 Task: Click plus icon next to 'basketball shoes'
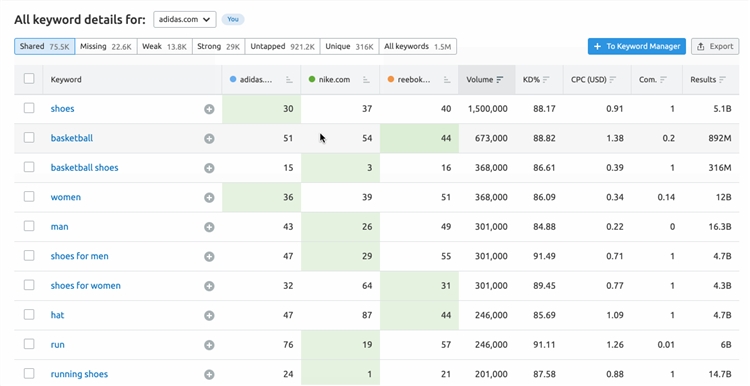[209, 168]
